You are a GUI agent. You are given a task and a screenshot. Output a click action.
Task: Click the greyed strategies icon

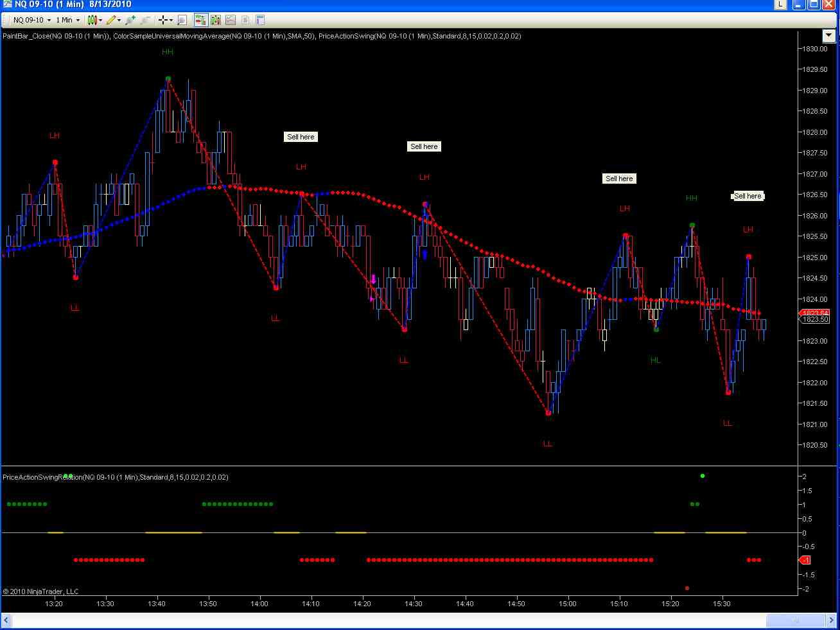pos(245,20)
